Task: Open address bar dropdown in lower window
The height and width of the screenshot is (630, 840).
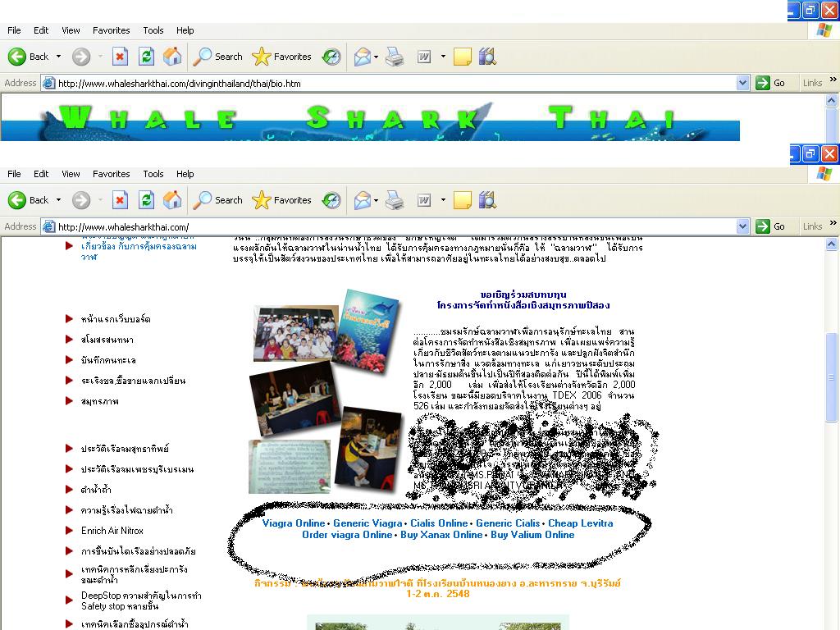Action: (x=742, y=226)
